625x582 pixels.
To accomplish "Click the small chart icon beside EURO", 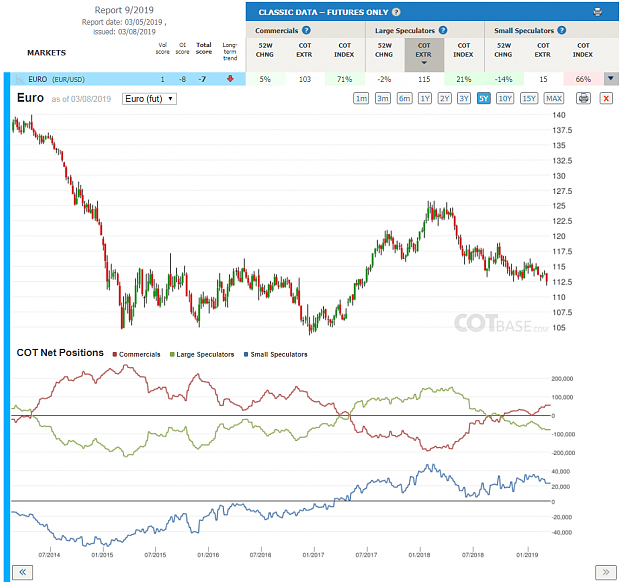I will (x=20, y=80).
